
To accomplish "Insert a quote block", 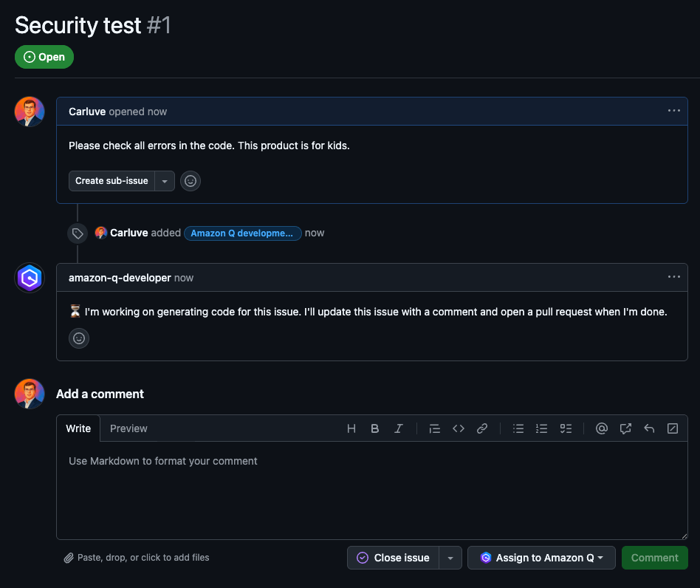I will (x=435, y=428).
